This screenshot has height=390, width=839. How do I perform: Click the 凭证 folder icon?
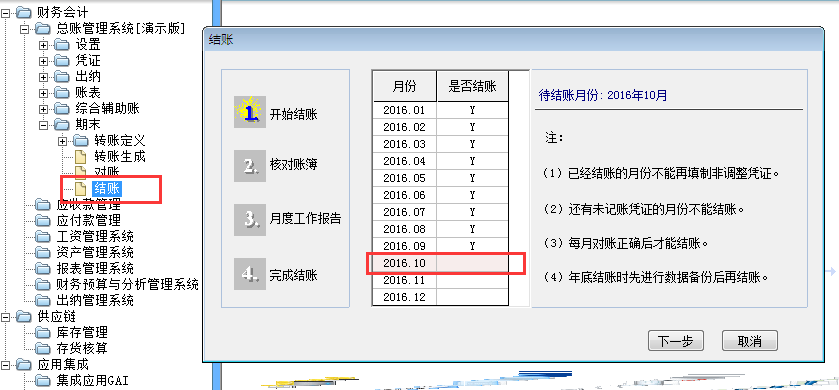pyautogui.click(x=62, y=60)
